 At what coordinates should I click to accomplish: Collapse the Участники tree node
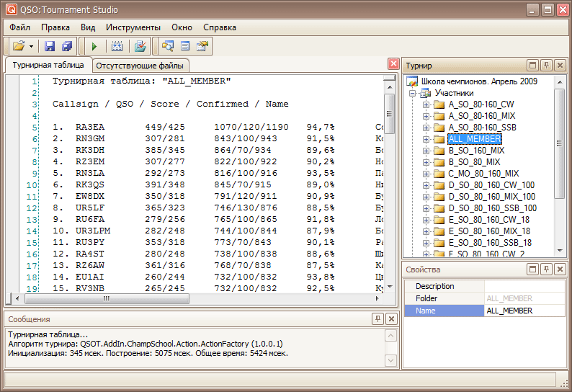click(x=413, y=93)
